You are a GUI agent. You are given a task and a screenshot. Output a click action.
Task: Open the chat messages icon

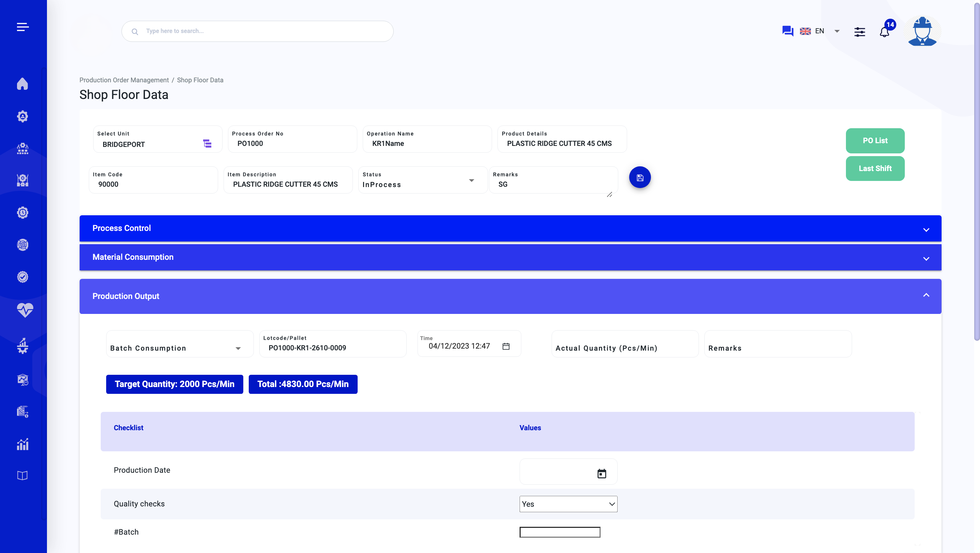coord(787,31)
